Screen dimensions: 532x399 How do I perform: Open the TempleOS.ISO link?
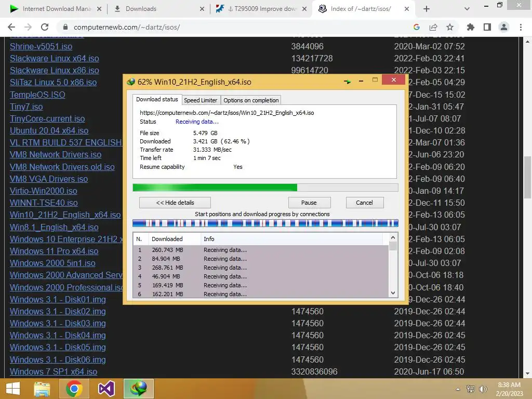click(37, 95)
